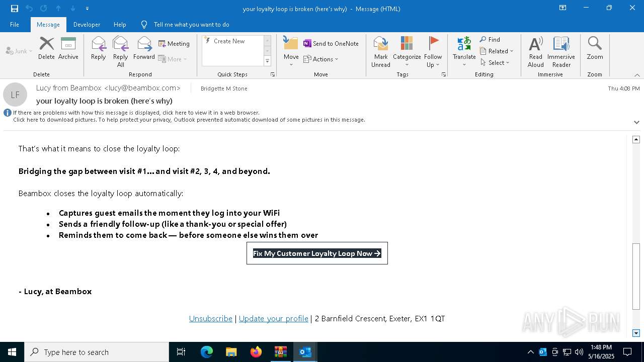The width and height of the screenshot is (644, 362).
Task: Open the Windows Start menu
Action: (12, 352)
